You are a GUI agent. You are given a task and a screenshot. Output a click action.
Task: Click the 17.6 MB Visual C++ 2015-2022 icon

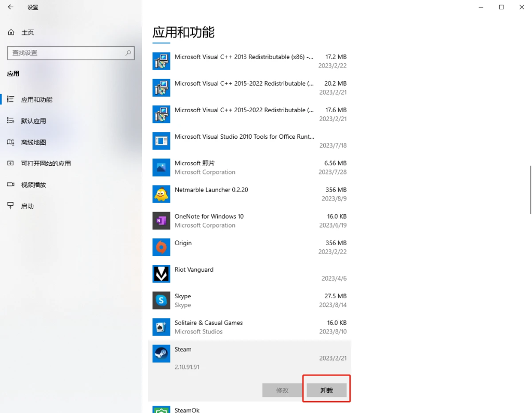point(161,114)
